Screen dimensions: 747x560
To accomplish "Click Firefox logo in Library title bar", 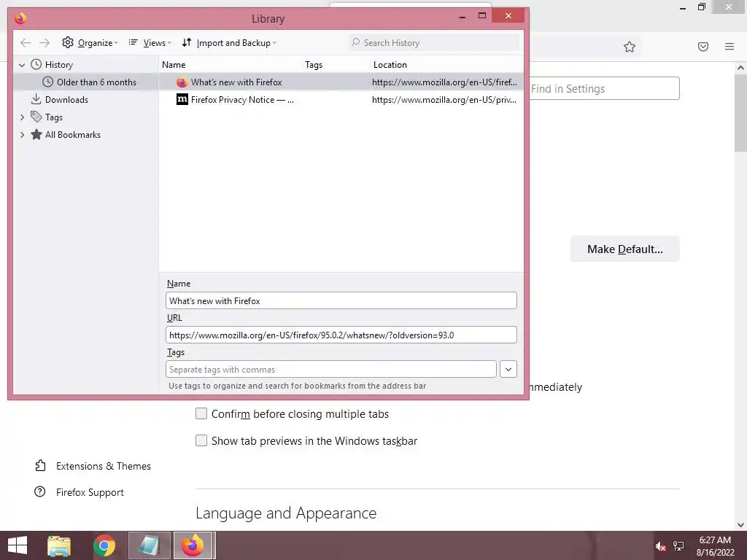I will (x=20, y=18).
